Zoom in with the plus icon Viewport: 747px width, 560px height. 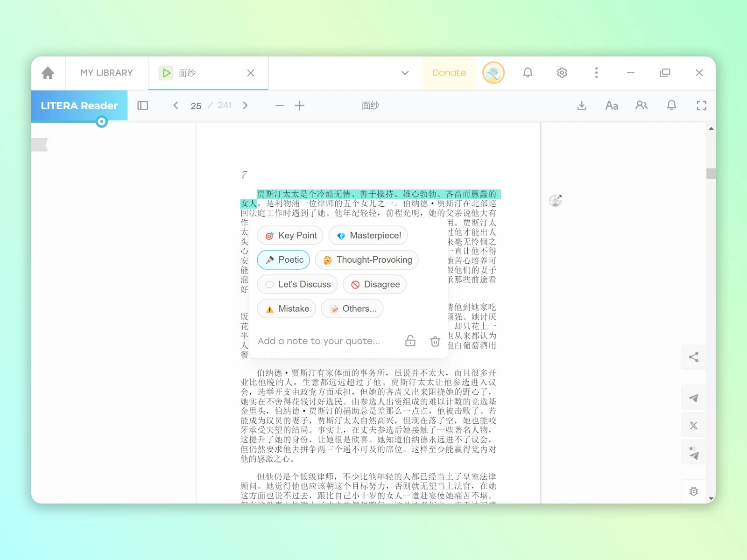(x=300, y=105)
